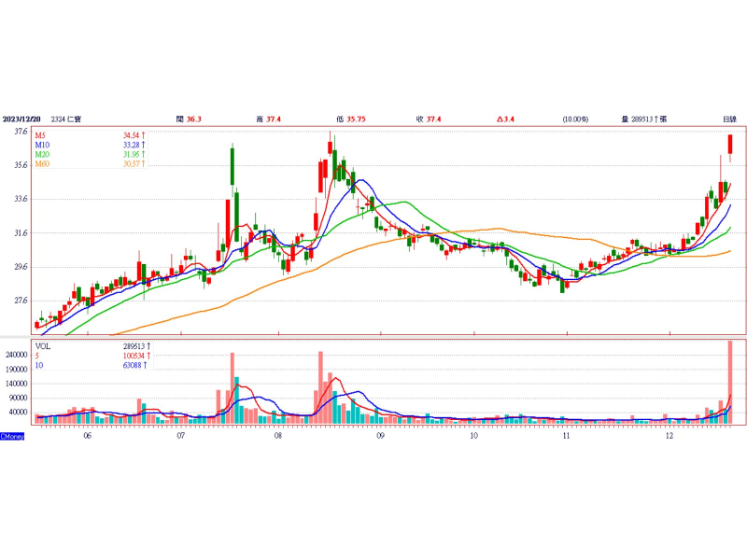Click the CMoney logo badge

(12, 436)
